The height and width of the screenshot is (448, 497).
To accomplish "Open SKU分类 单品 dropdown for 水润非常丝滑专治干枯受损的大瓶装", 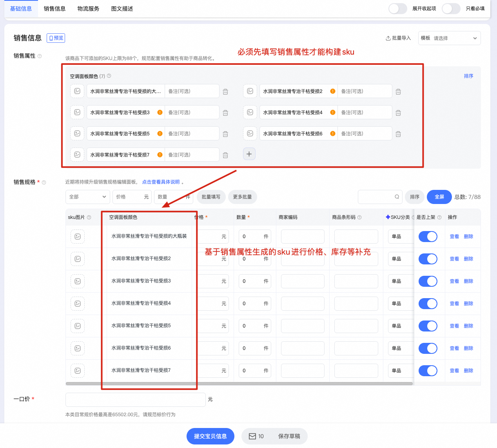I will pos(401,237).
